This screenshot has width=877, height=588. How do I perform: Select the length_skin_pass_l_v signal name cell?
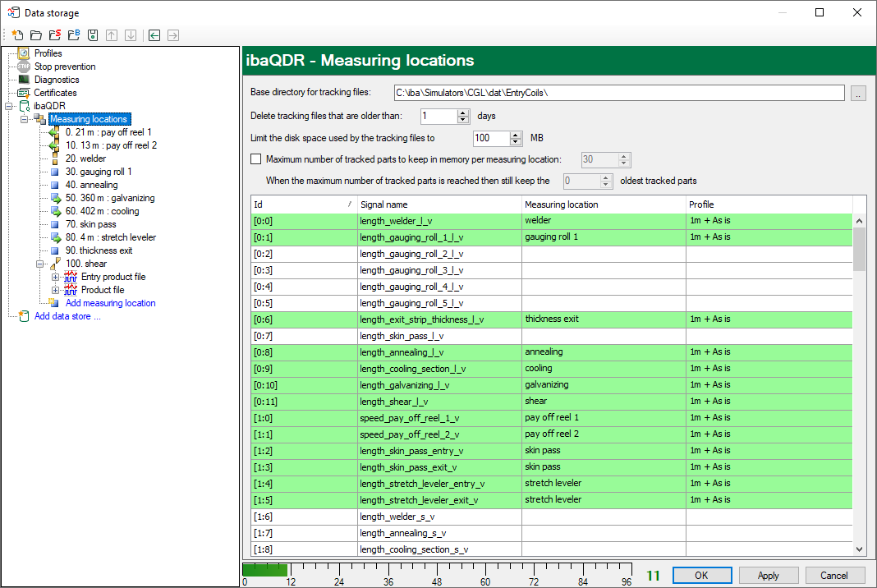[x=439, y=336]
